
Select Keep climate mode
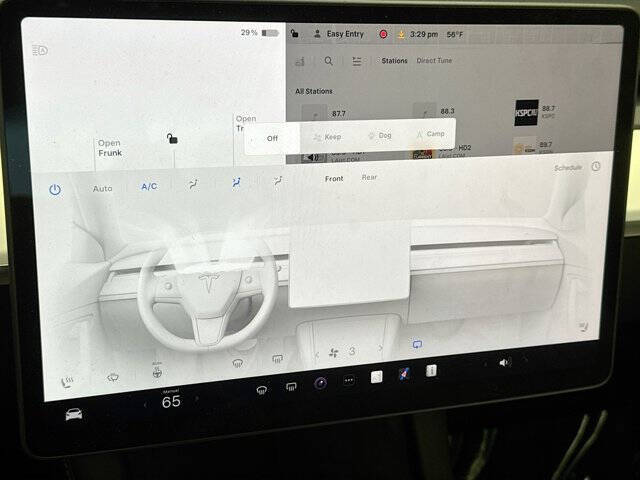click(327, 137)
